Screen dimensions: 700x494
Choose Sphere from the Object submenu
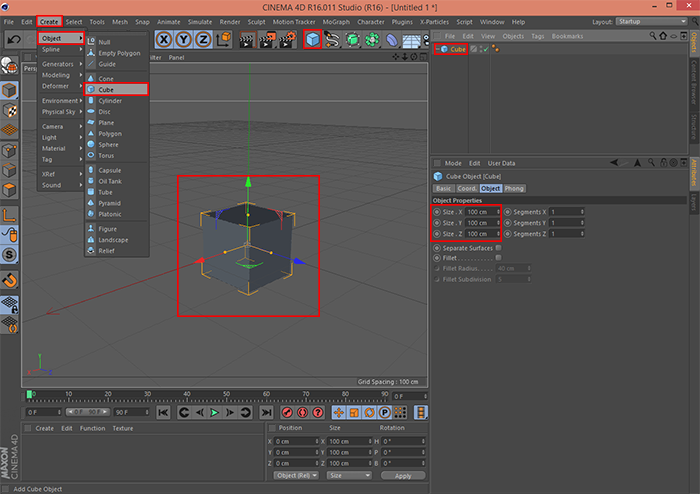[117, 145]
